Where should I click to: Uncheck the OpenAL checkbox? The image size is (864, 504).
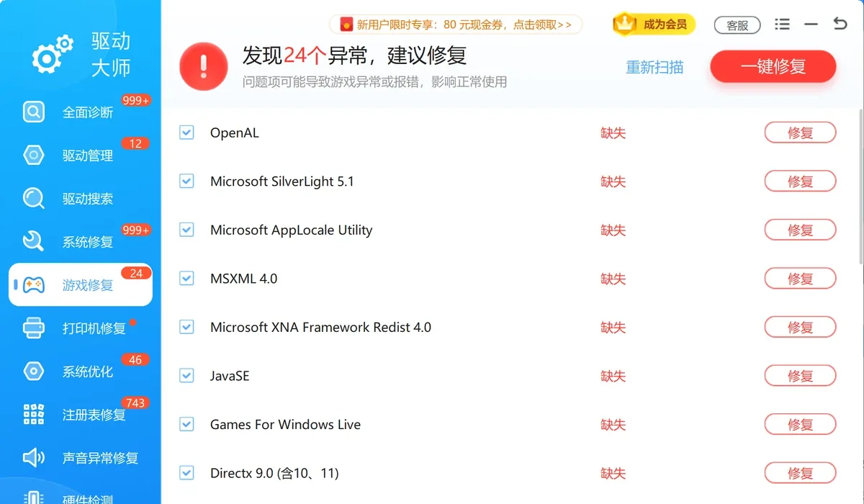pos(186,132)
